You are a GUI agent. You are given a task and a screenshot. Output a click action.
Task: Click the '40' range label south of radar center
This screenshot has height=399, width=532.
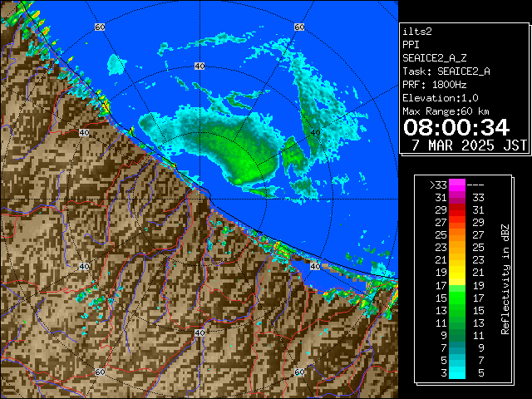(199, 332)
